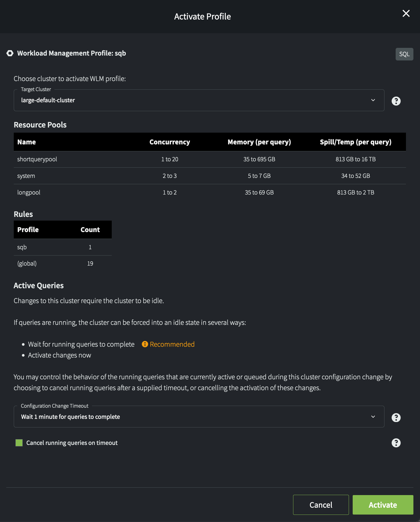This screenshot has width=420, height=522.
Task: Click the Target Cluster dropdown chevron arrow
Action: coord(373,100)
